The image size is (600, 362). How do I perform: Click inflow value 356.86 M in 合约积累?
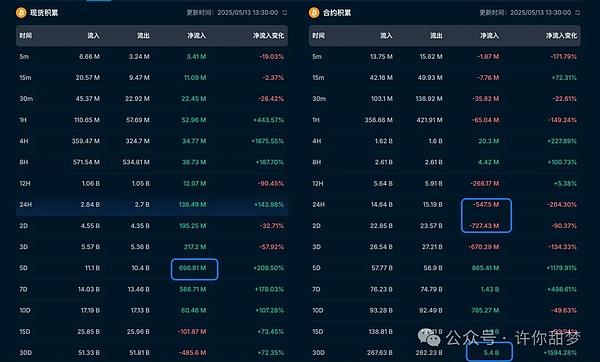point(379,120)
